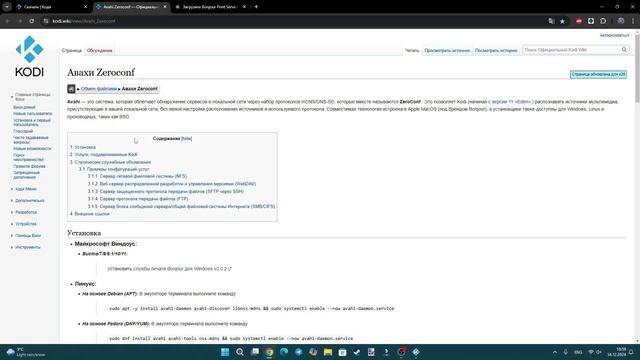Open the weather widget in the taskbar
Viewport: 640px width, 360px height.
pyautogui.click(x=25, y=352)
